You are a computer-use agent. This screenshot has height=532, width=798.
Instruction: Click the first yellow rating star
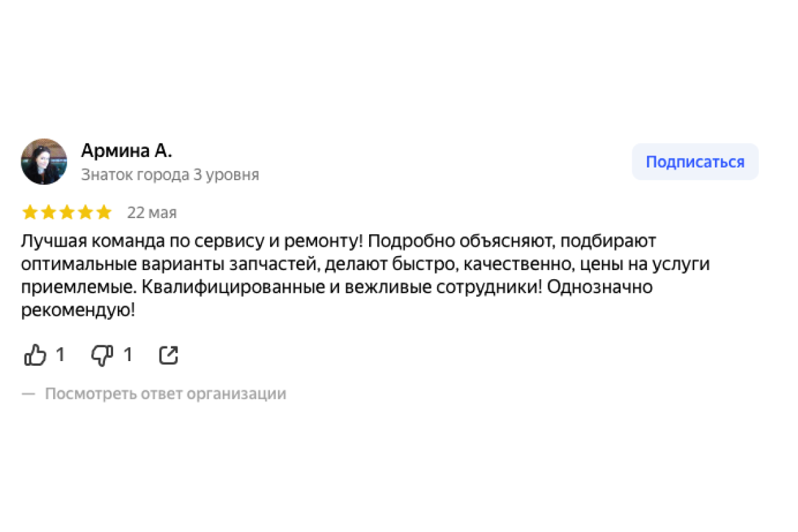[x=30, y=213]
